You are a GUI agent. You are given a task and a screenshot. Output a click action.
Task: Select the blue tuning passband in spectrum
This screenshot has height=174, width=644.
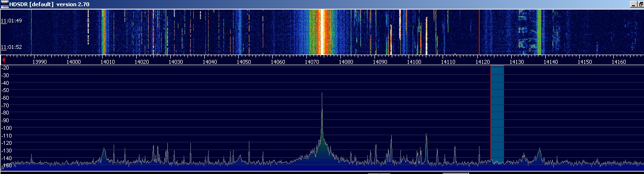[497, 115]
